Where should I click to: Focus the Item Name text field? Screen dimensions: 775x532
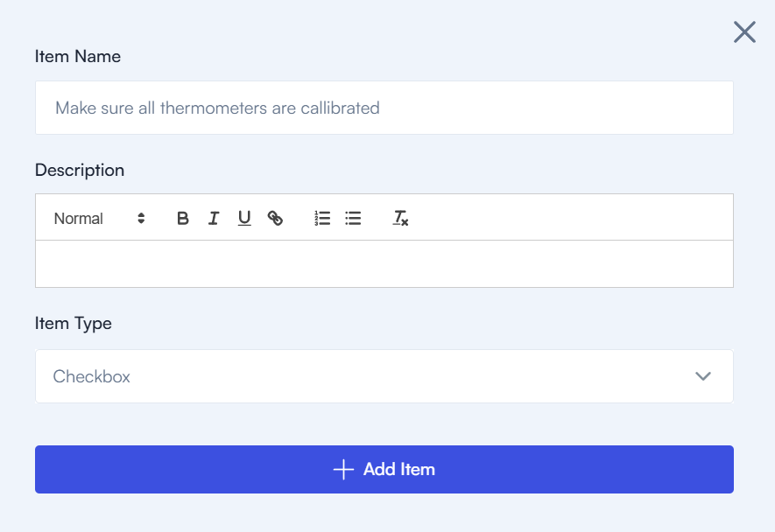click(x=384, y=108)
